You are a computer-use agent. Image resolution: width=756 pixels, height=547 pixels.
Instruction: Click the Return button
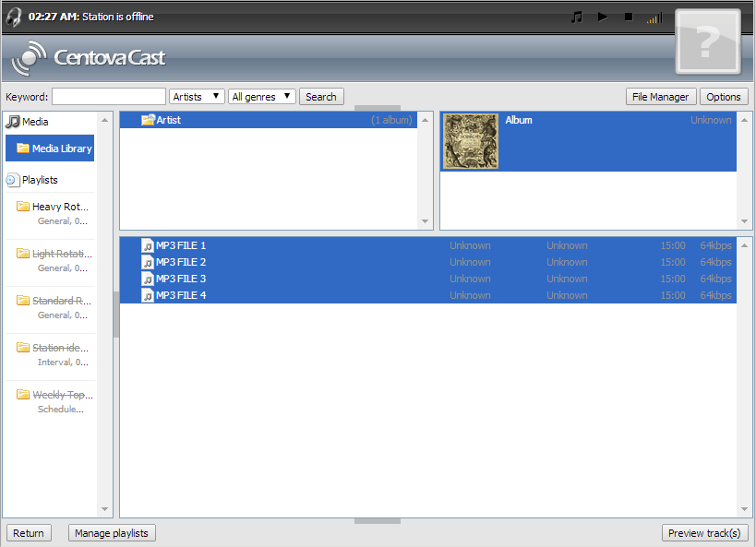(29, 533)
